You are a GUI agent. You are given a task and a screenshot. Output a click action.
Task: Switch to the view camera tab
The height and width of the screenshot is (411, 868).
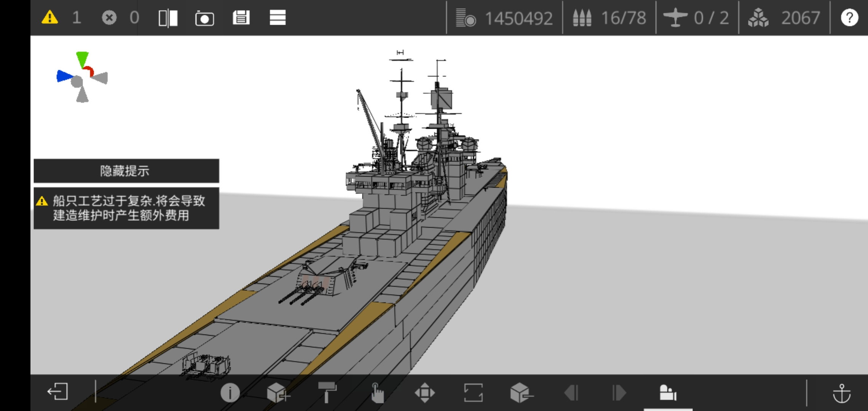pyautogui.click(x=668, y=392)
